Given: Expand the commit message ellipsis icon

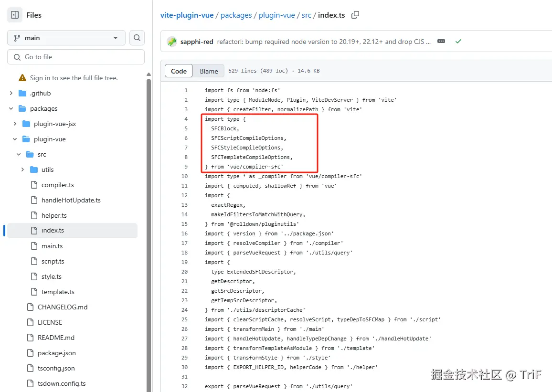Looking at the screenshot, I should (x=441, y=41).
